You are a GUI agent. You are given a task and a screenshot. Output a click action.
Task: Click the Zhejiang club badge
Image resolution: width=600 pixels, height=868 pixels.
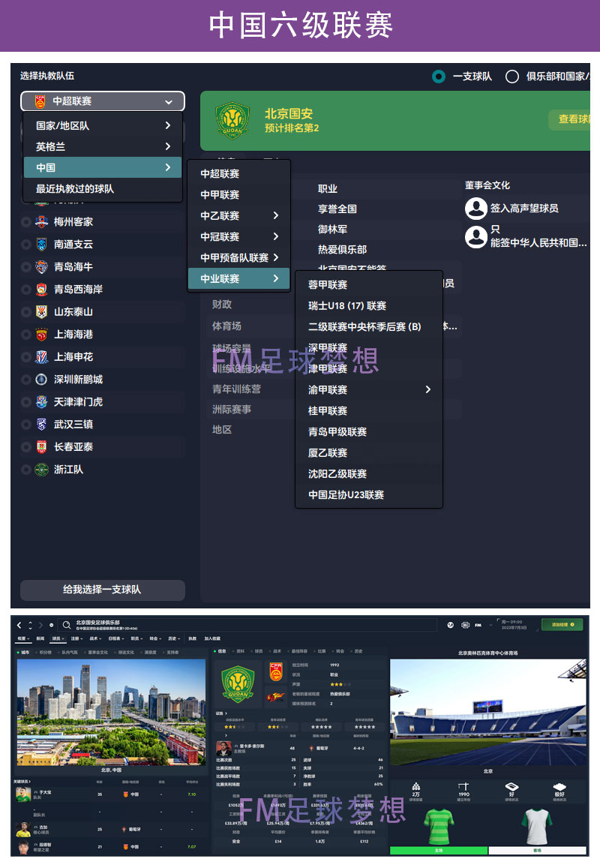(x=41, y=470)
